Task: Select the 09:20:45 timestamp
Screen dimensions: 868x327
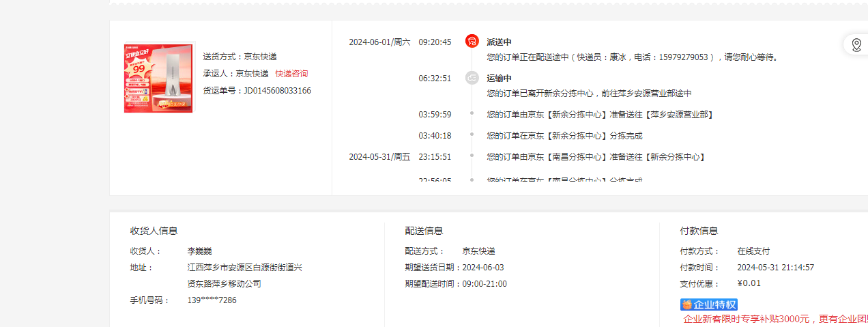Action: pos(435,42)
